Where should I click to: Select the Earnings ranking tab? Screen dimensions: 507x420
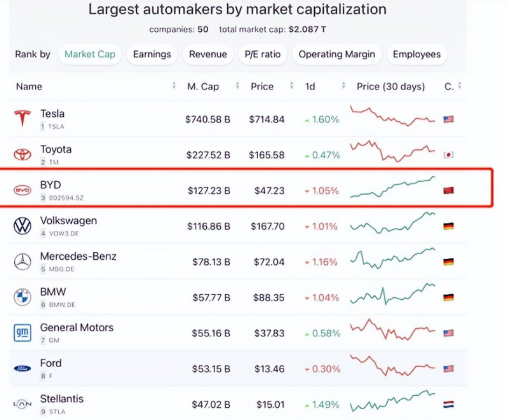(x=152, y=54)
